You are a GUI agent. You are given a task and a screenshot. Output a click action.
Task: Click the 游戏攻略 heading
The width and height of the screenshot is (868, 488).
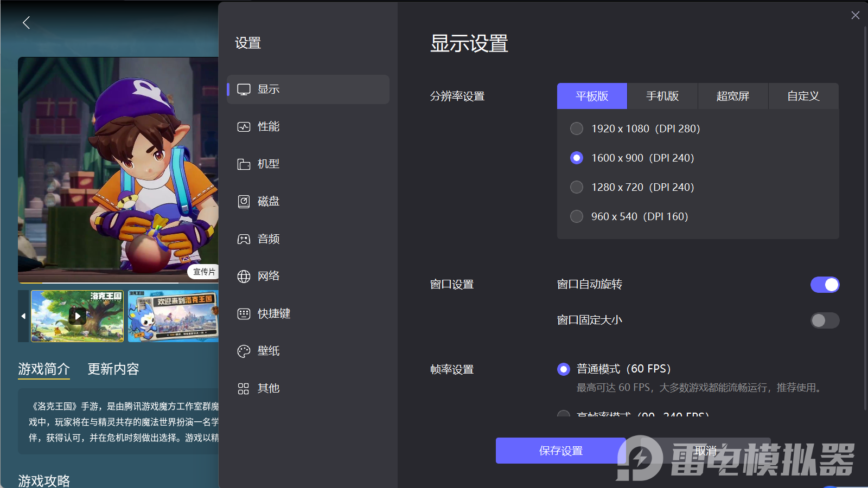[44, 481]
